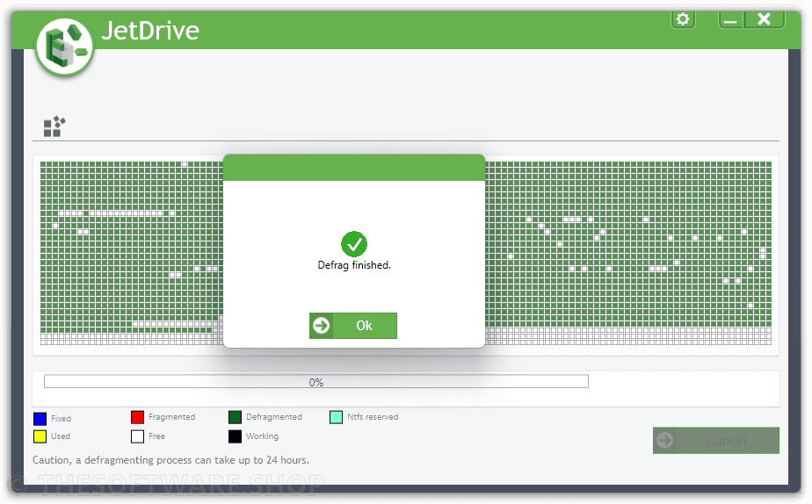812x504 pixels.
Task: Click the 'Defrag finished.' message text
Action: (x=354, y=265)
